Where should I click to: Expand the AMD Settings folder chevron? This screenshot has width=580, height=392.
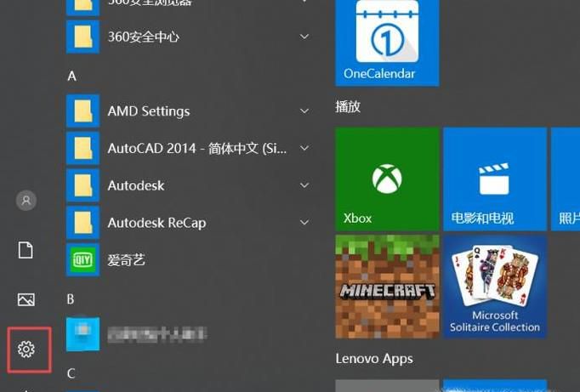pos(304,111)
